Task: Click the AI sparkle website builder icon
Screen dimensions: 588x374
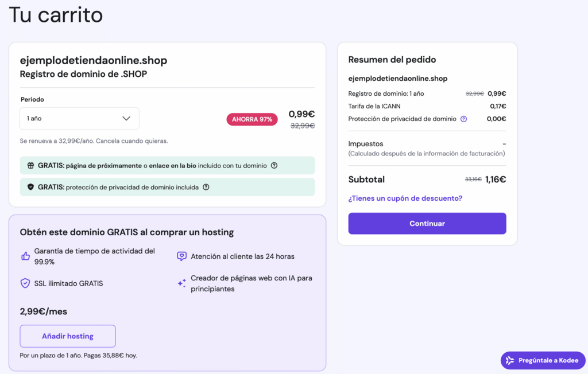Action: [181, 283]
